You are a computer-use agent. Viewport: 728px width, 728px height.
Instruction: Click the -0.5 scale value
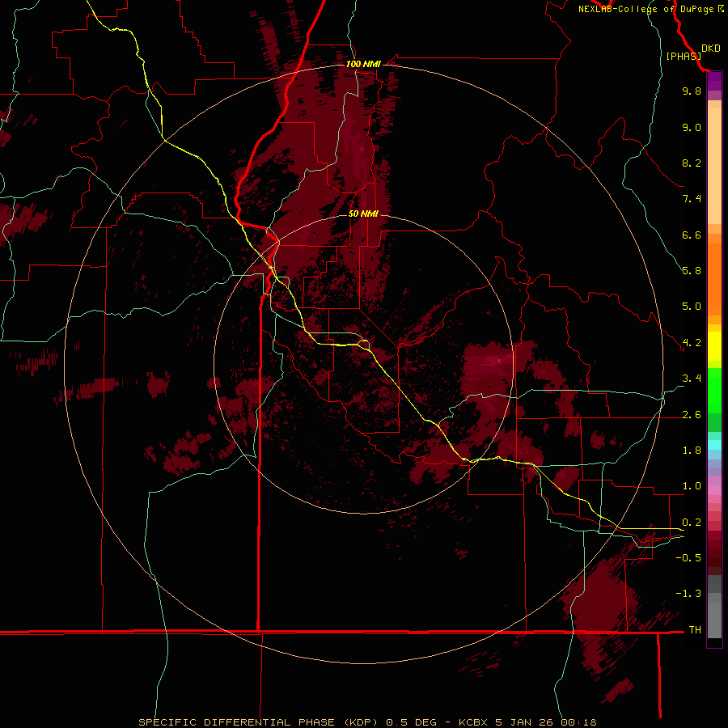click(x=688, y=558)
